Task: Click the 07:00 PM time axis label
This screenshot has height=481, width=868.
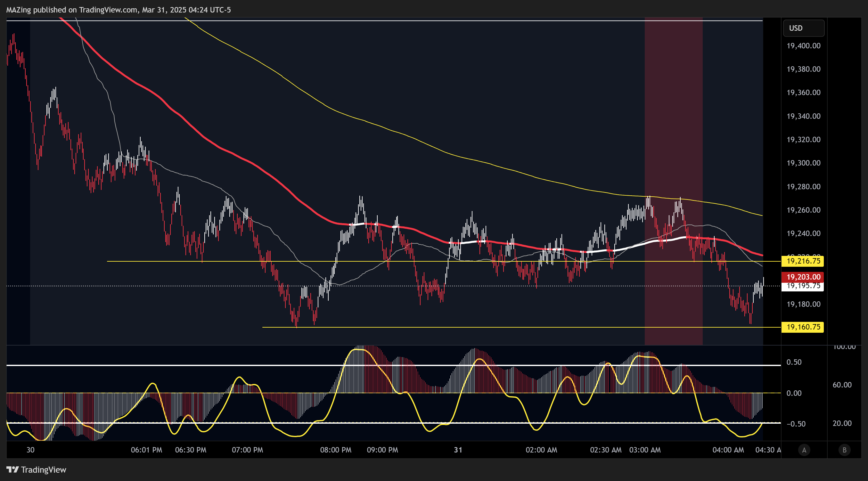Action: [x=247, y=450]
